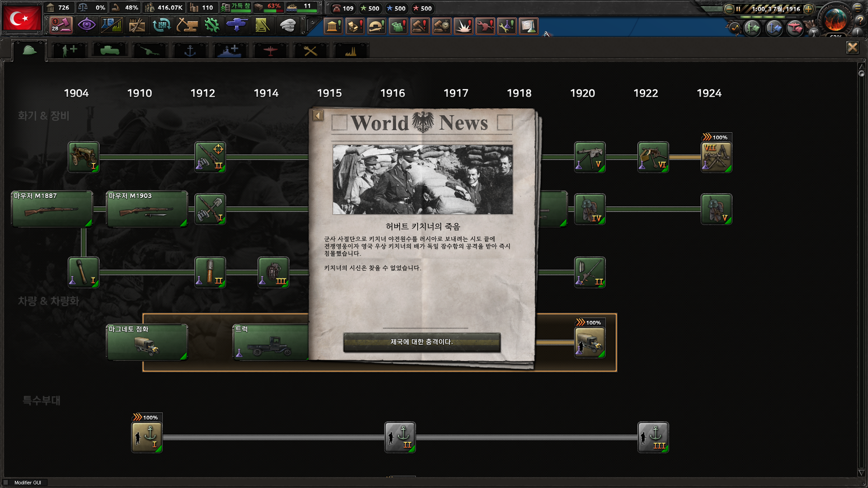Click the red wrench alert icon

point(485,26)
